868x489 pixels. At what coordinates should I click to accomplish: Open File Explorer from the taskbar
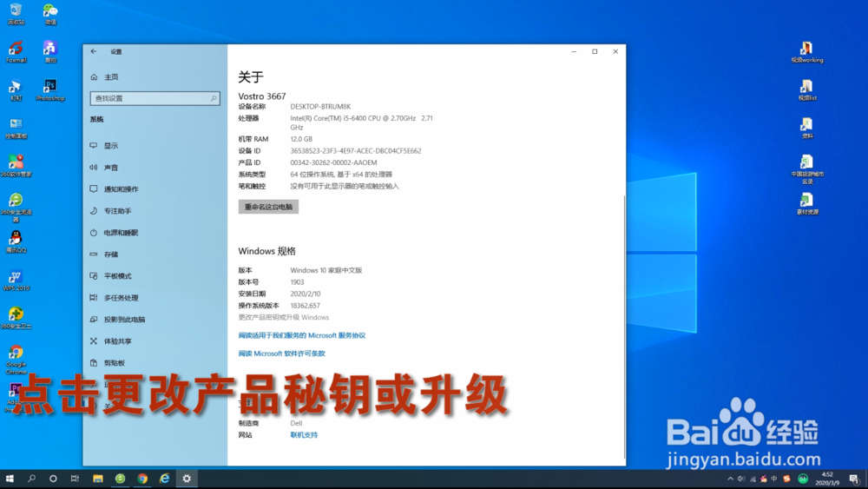98,479
